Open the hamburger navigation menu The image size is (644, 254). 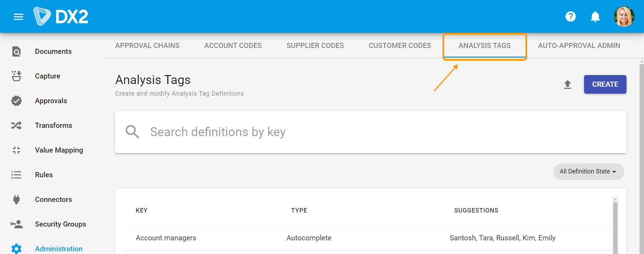[18, 16]
